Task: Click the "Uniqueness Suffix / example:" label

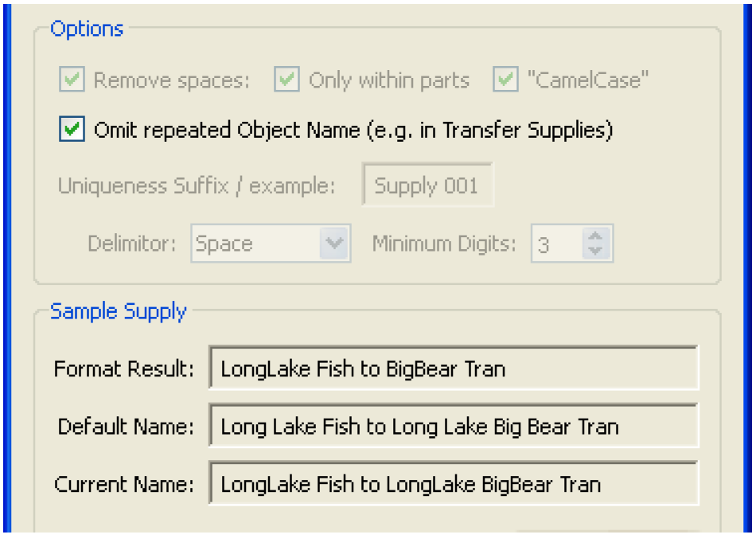Action: 196,186
